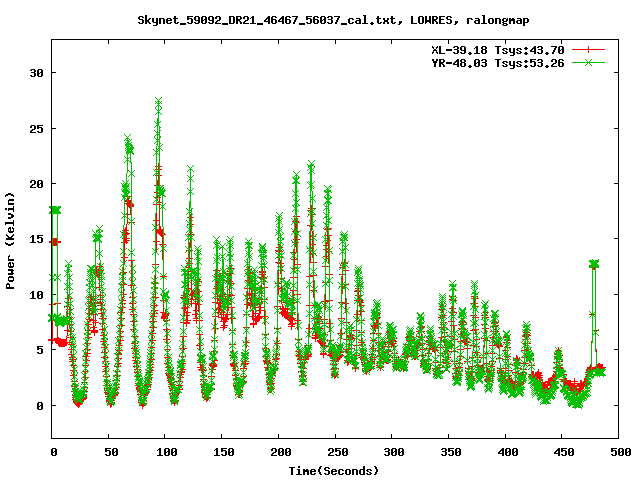The width and height of the screenshot is (640, 480).
Task: Click the x-axis tick label 300
Action: (x=394, y=452)
